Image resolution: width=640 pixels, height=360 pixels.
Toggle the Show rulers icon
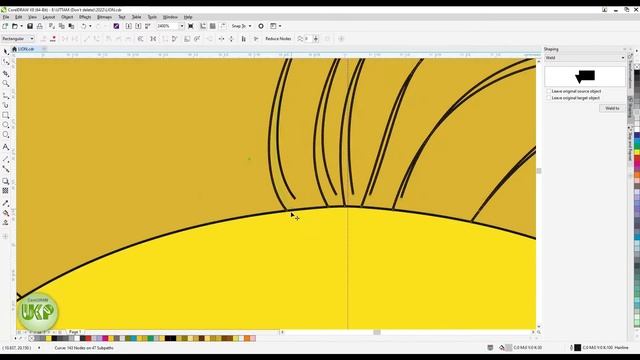tap(203, 26)
